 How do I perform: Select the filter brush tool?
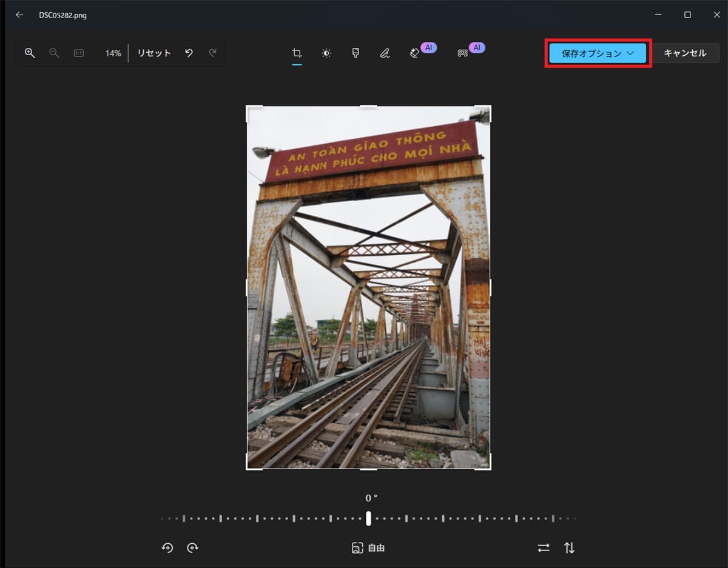356,53
